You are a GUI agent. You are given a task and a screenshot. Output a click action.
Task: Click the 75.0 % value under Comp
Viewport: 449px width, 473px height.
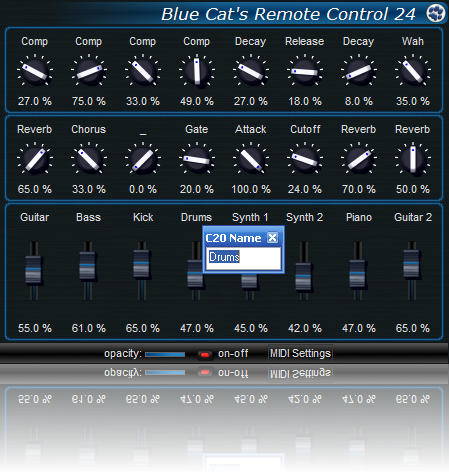coord(89,101)
